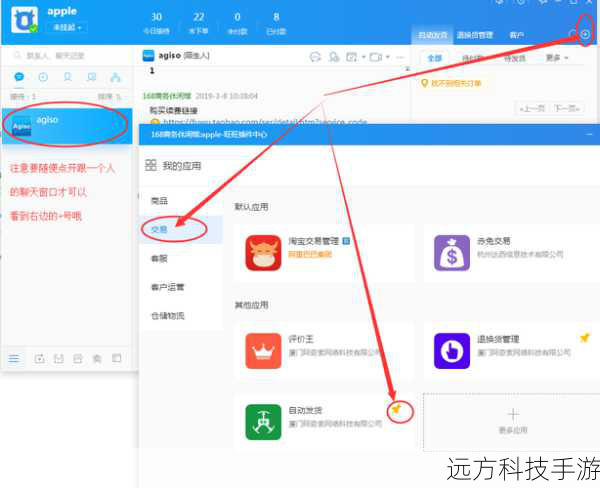Screen dimensions: 600x488
Task: Click the add-friend icon in chat header
Action: (x=334, y=57)
